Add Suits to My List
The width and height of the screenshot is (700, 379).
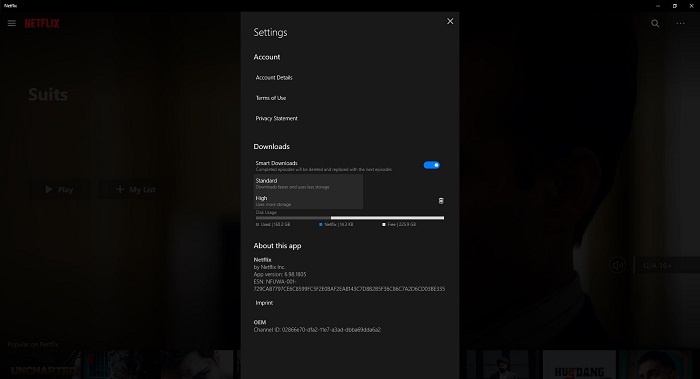pyautogui.click(x=136, y=189)
